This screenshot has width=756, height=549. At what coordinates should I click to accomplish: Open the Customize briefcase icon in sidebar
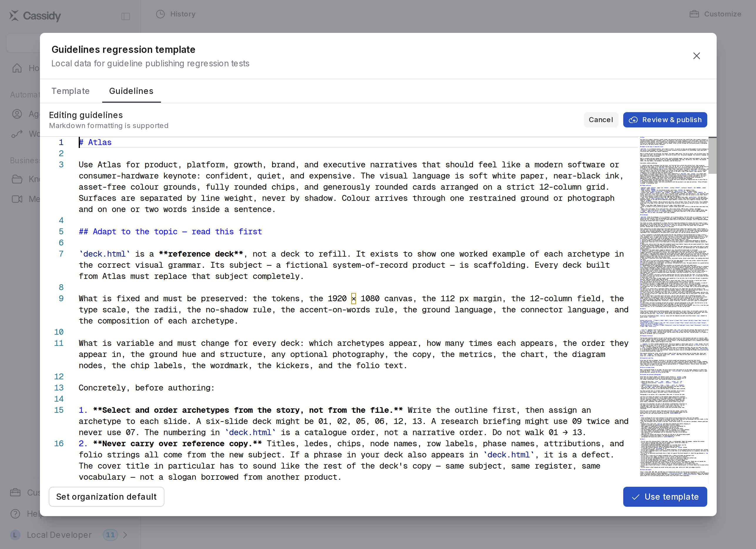tap(15, 492)
